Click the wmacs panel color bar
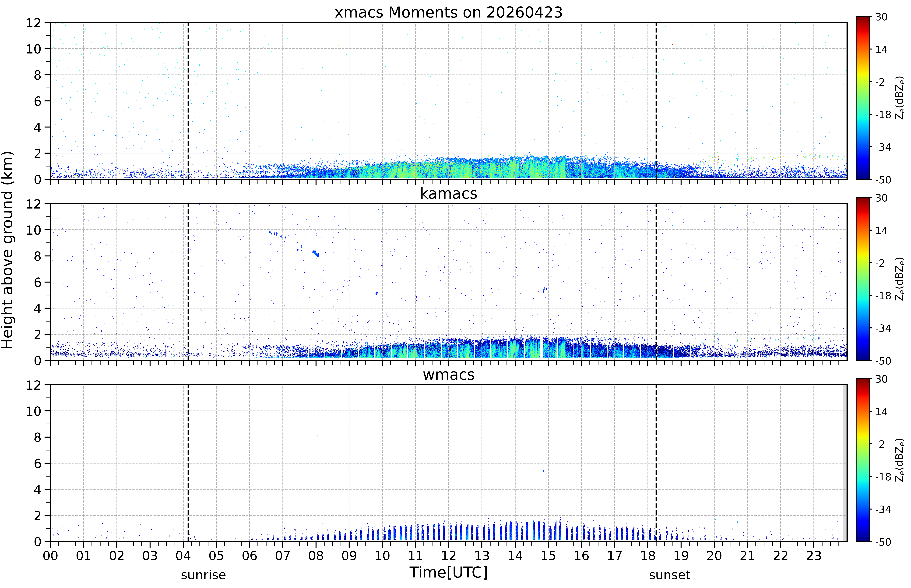The height and width of the screenshot is (588, 911). pyautogui.click(x=863, y=460)
